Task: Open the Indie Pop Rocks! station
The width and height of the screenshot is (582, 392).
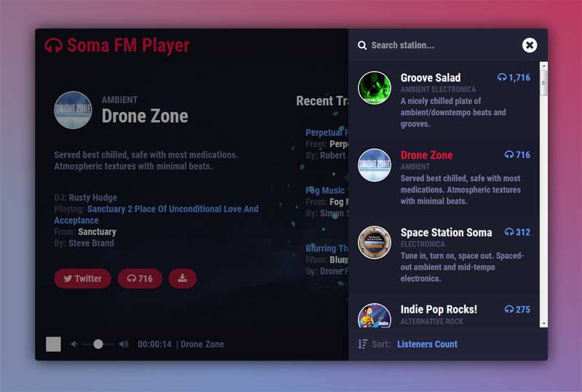Action: [439, 310]
